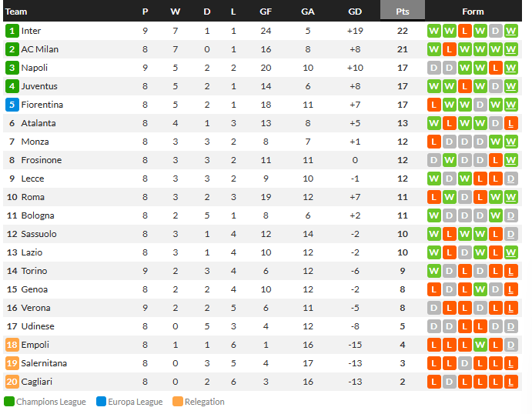Click the Roma table row name

tap(33, 197)
